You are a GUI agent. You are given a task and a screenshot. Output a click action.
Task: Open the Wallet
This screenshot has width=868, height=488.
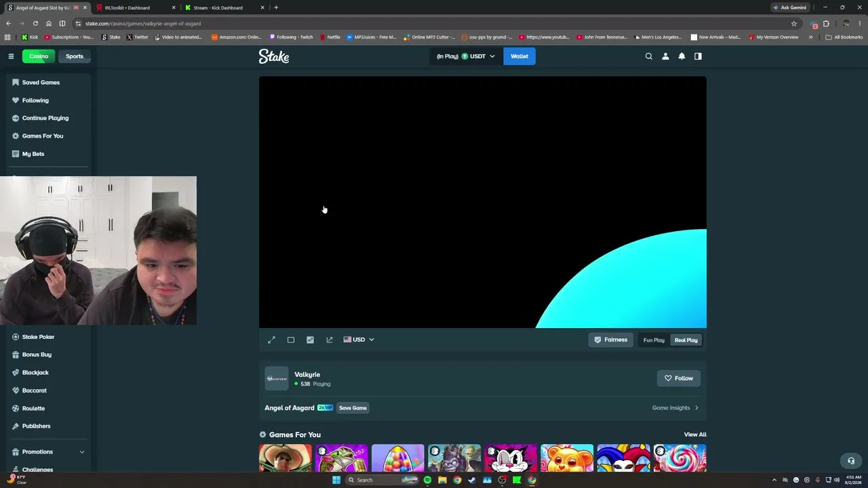(x=519, y=56)
